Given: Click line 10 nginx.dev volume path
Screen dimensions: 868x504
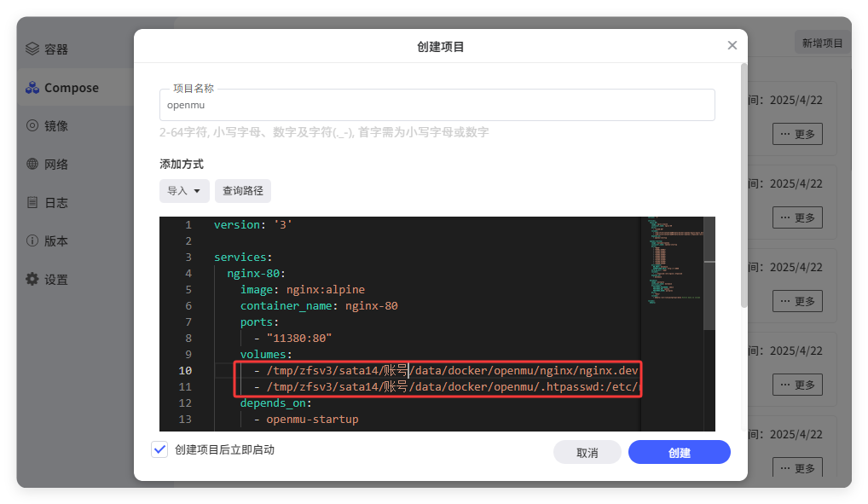Looking at the screenshot, I should coord(452,370).
